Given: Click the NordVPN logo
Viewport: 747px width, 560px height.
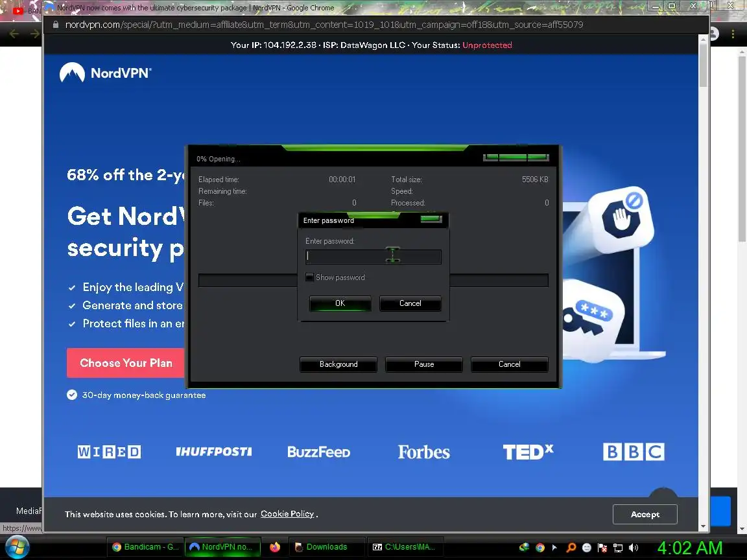Looking at the screenshot, I should [105, 73].
